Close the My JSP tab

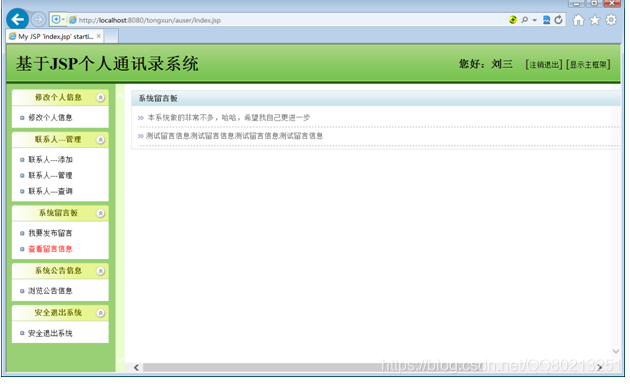coord(99,36)
